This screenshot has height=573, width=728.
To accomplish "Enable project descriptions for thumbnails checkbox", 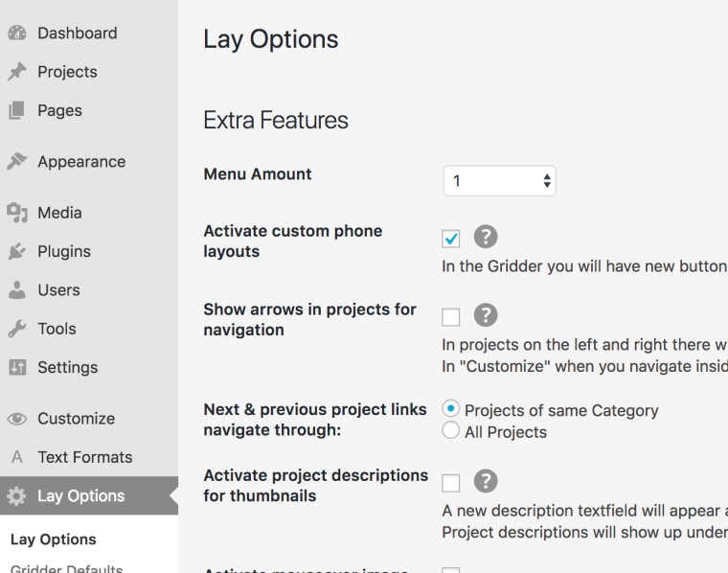I will click(x=451, y=483).
